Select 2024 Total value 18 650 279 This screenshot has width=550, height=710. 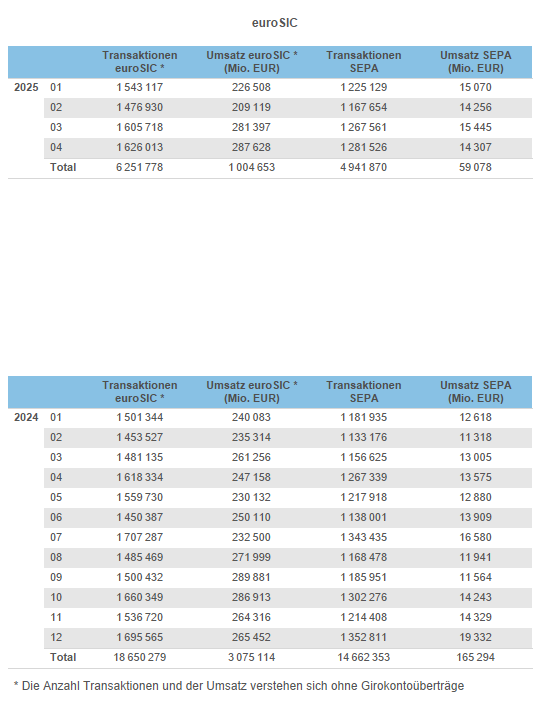coord(139,657)
